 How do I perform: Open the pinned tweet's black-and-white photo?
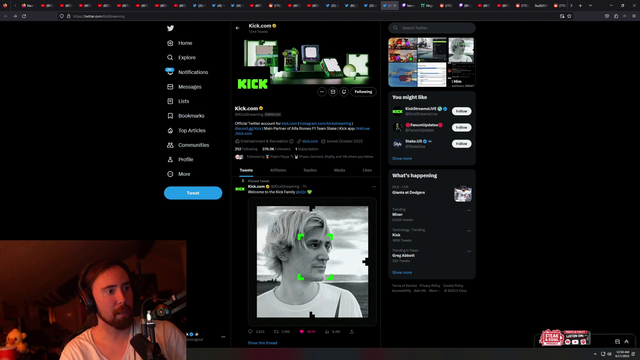(x=312, y=262)
